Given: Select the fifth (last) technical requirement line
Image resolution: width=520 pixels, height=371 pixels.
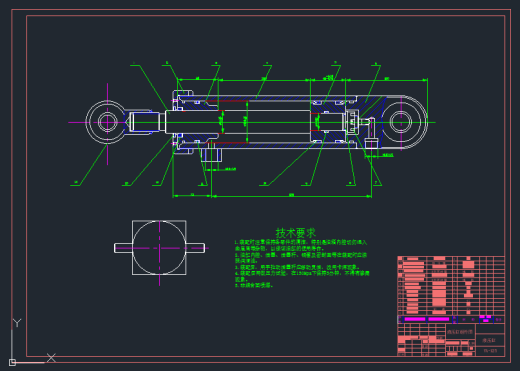Looking at the screenshot, I should pyautogui.click(x=254, y=285).
